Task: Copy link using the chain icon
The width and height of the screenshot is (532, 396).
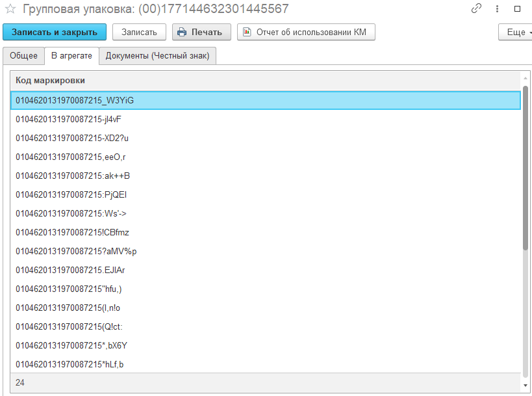Action: (x=477, y=9)
